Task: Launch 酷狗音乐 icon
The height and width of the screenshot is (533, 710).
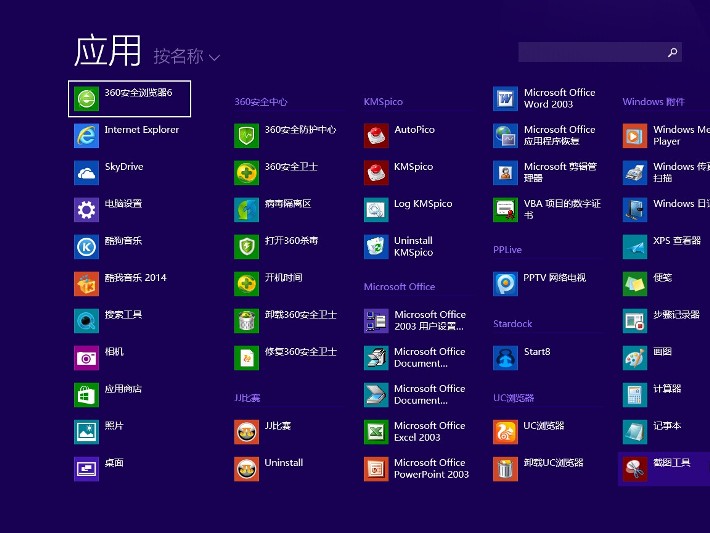Action: click(x=86, y=247)
